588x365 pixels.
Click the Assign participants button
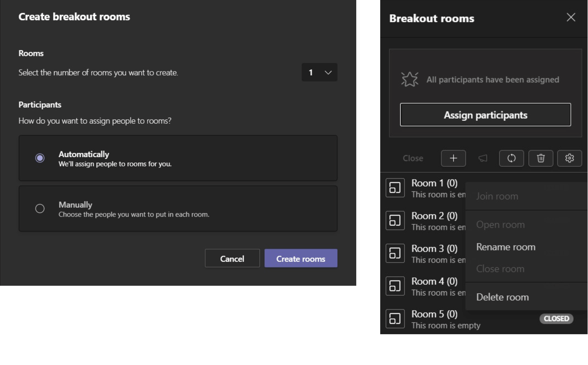[x=485, y=115]
